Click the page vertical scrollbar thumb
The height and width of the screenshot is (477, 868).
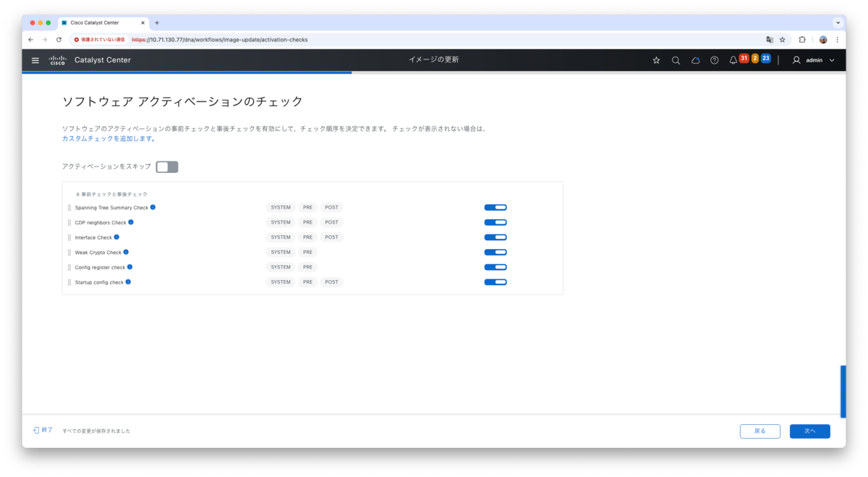tap(843, 392)
